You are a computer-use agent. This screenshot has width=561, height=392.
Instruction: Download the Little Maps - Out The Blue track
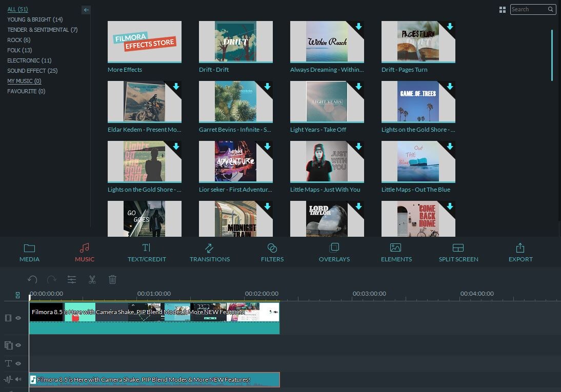point(450,146)
